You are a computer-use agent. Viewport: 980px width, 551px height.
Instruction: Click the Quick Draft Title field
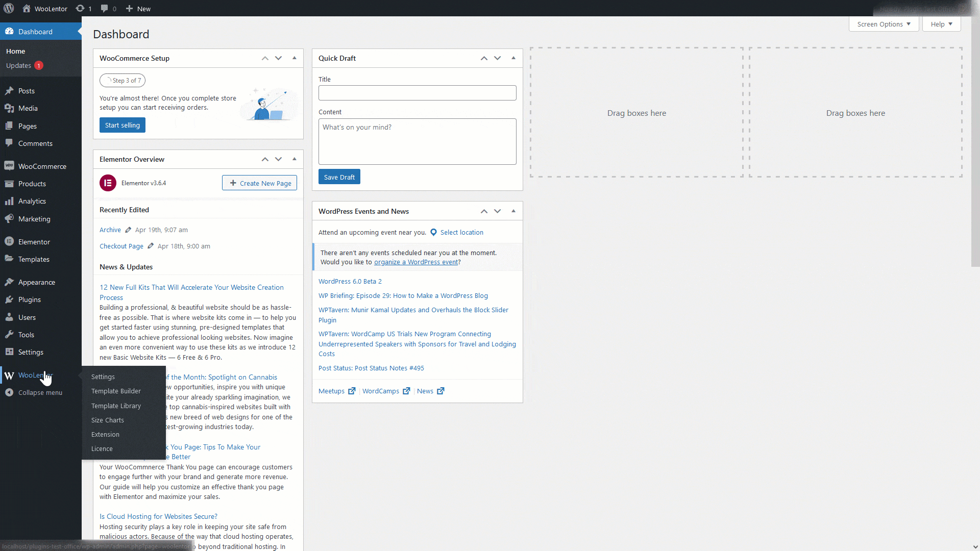tap(418, 93)
